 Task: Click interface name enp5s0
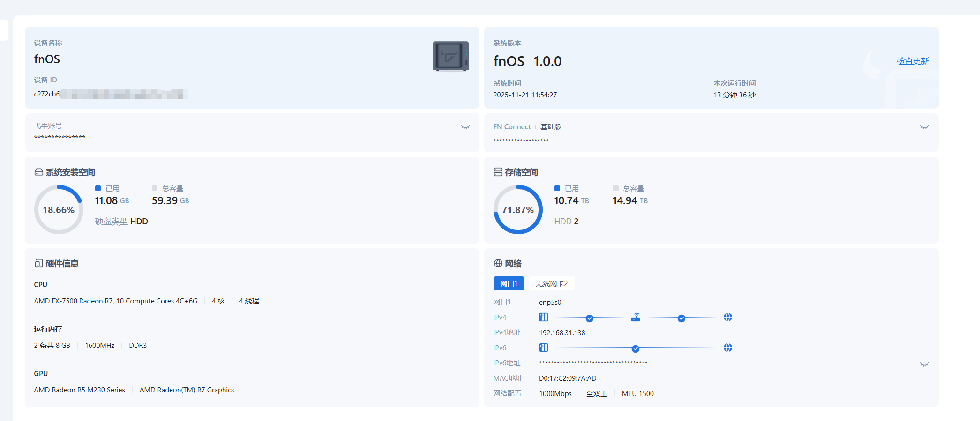(x=550, y=303)
